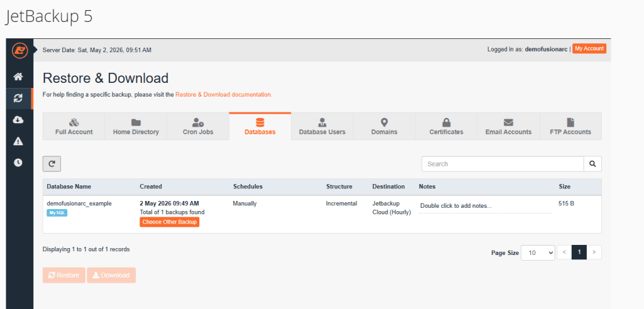The width and height of the screenshot is (644, 309).
Task: Click the 'JetBackup 5' page title
Action: [49, 16]
